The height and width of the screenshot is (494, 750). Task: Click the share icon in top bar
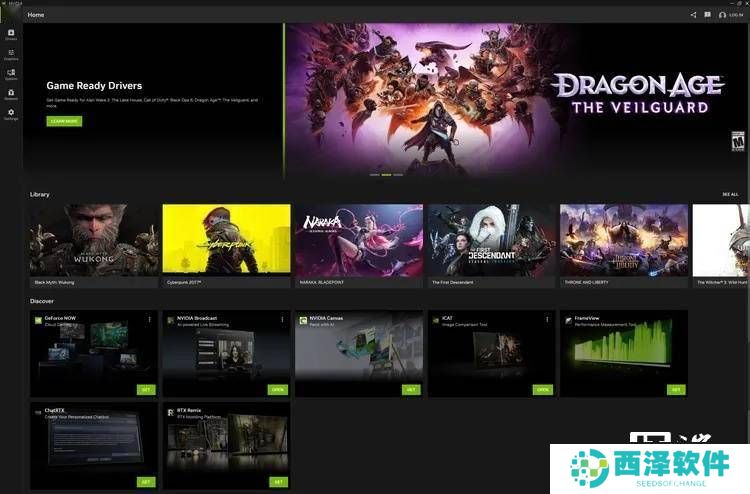pos(693,15)
